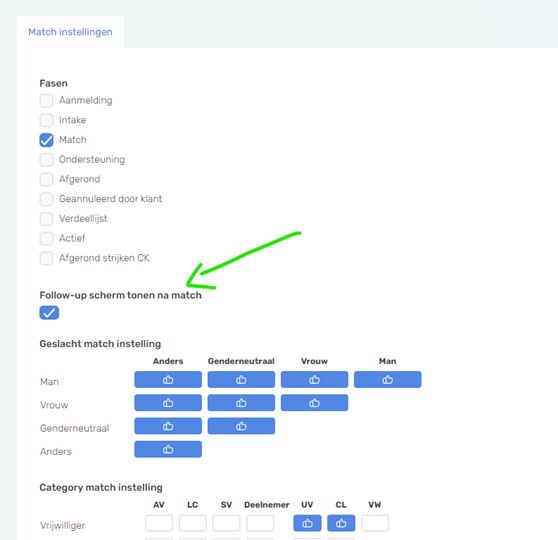Screen dimensions: 558x540
Task: Toggle Vrijwilliger CL thumbs-up
Action: coord(341,523)
